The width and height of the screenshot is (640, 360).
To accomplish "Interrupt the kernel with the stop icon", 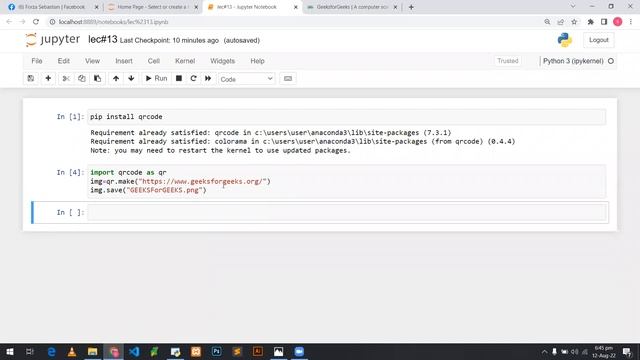I will (179, 78).
